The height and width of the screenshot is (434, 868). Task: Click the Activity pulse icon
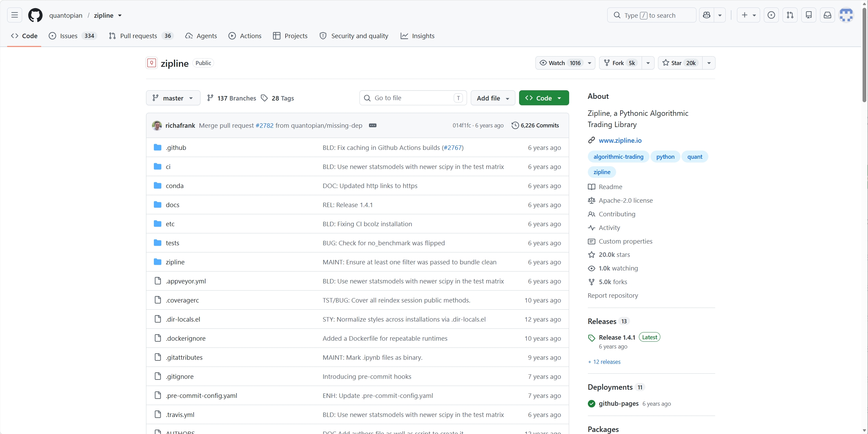click(591, 228)
